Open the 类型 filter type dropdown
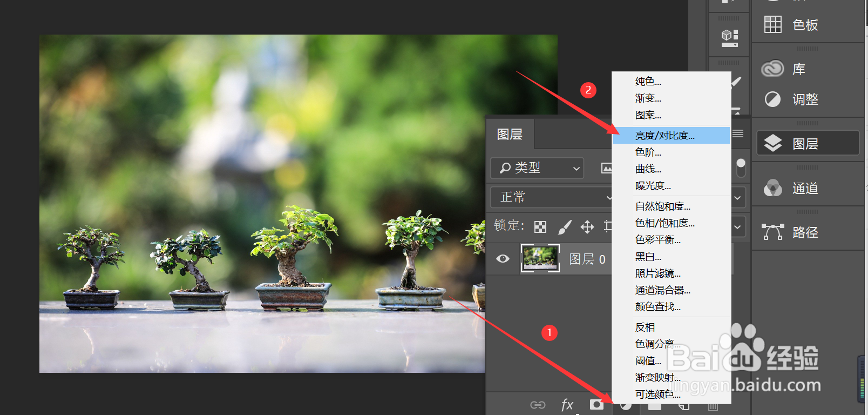The image size is (868, 415). click(x=538, y=168)
